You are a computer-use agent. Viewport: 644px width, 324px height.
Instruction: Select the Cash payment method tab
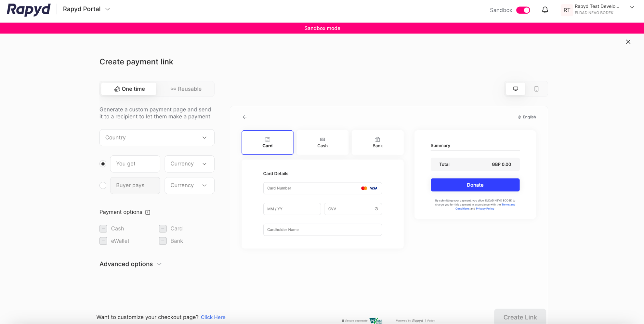click(x=322, y=143)
